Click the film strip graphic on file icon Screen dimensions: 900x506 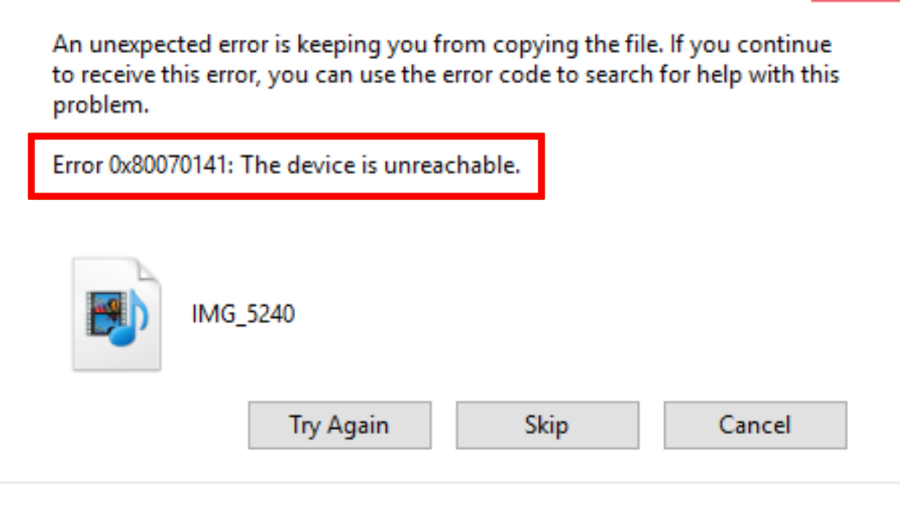[x=104, y=314]
